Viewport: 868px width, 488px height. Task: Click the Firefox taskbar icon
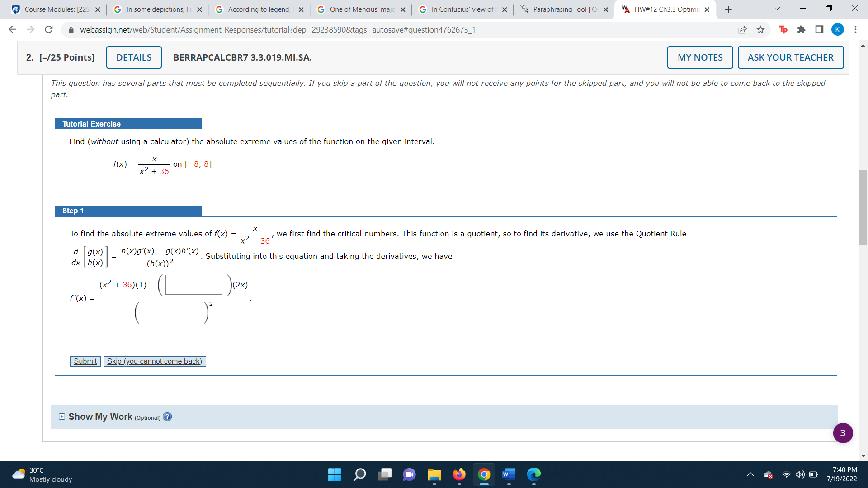coord(459,474)
